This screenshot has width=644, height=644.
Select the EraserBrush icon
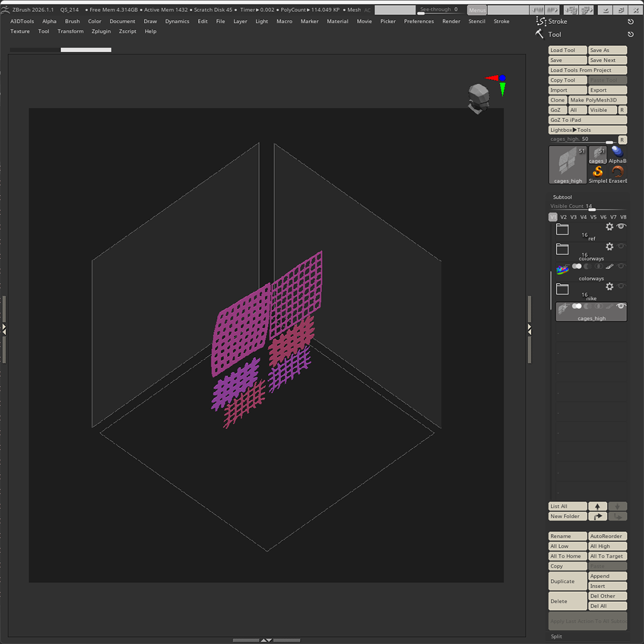[x=618, y=172]
